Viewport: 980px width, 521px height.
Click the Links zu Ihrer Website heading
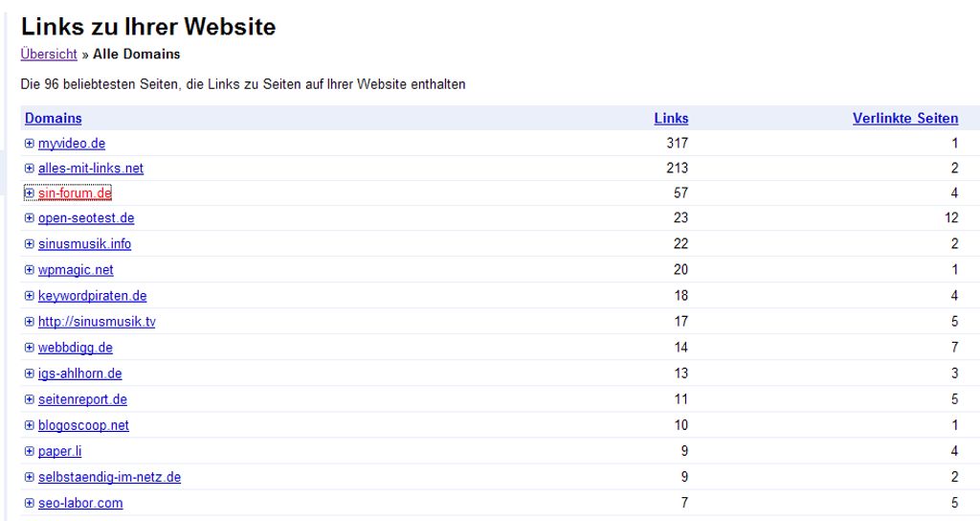click(148, 27)
